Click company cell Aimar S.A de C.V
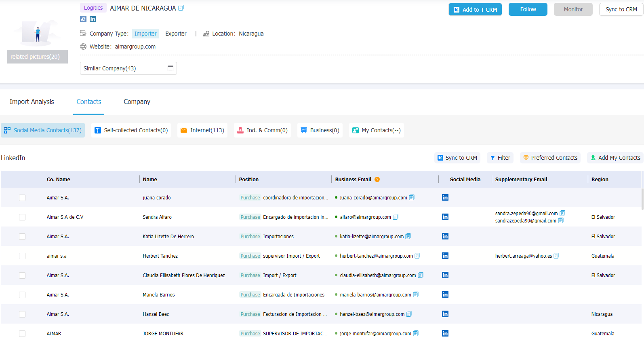This screenshot has width=644, height=343. [65, 217]
